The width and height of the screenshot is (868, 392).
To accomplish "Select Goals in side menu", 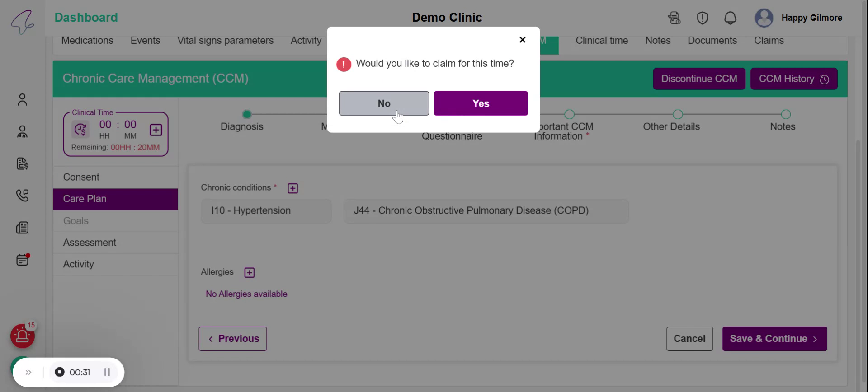I will click(116, 221).
